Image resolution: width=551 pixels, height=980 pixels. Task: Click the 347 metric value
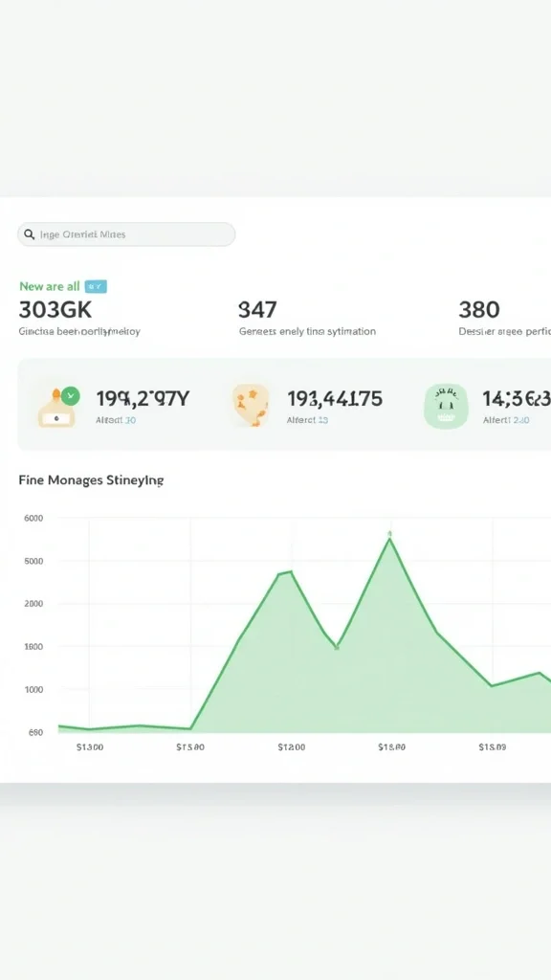pyautogui.click(x=257, y=309)
